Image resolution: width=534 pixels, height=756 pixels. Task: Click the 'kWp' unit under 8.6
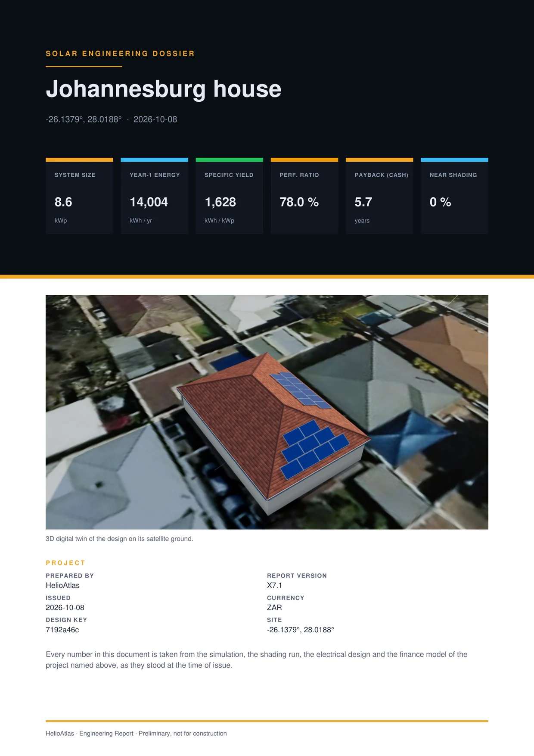pyautogui.click(x=61, y=221)
